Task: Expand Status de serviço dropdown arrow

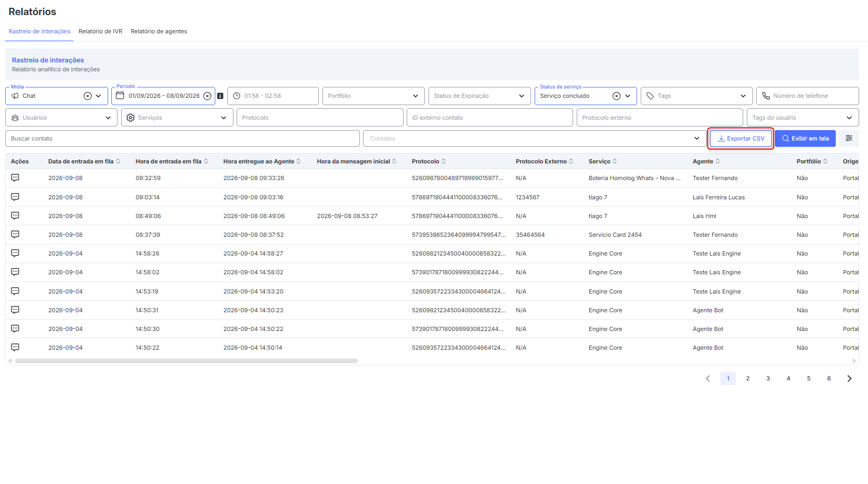Action: (628, 96)
